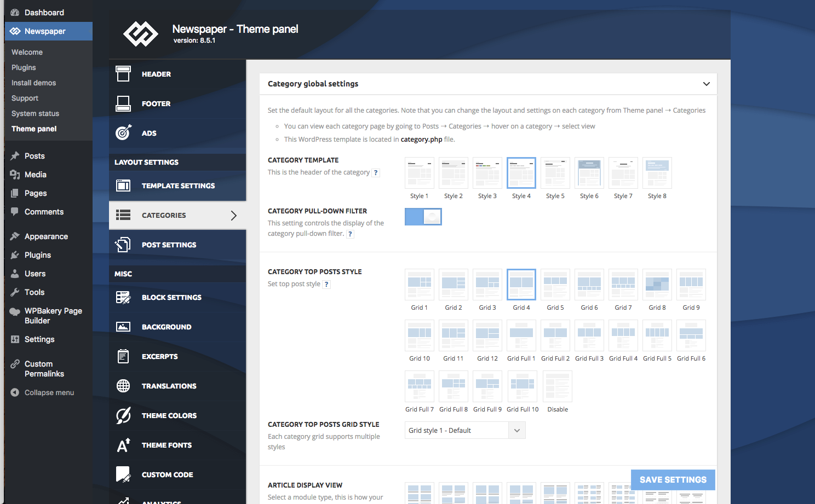Click the Header panel icon
815x504 pixels.
[123, 74]
